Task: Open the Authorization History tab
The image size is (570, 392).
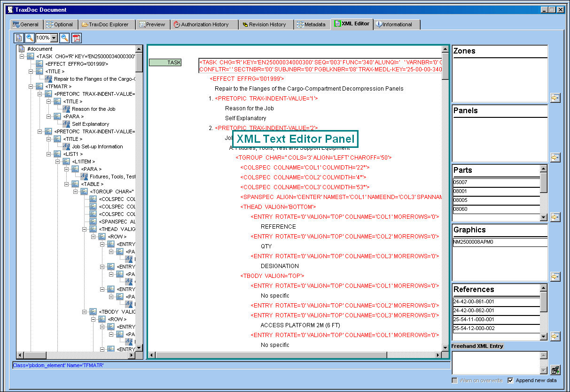Action: [x=203, y=24]
